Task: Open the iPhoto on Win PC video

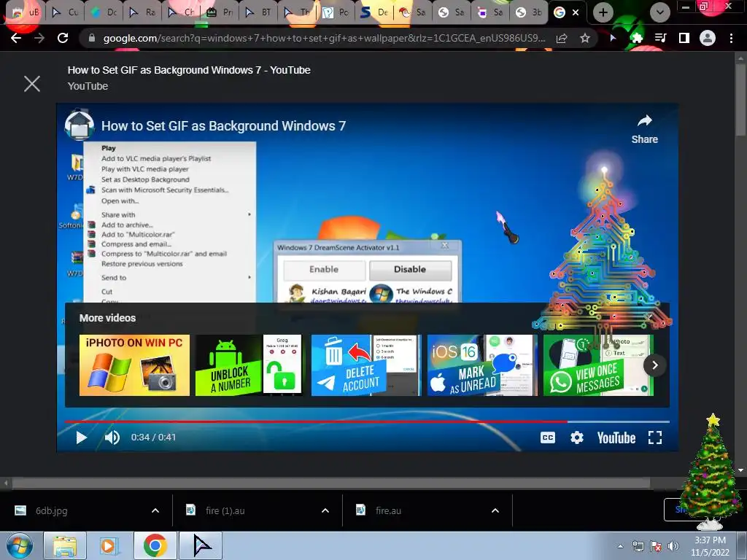Action: click(x=134, y=365)
